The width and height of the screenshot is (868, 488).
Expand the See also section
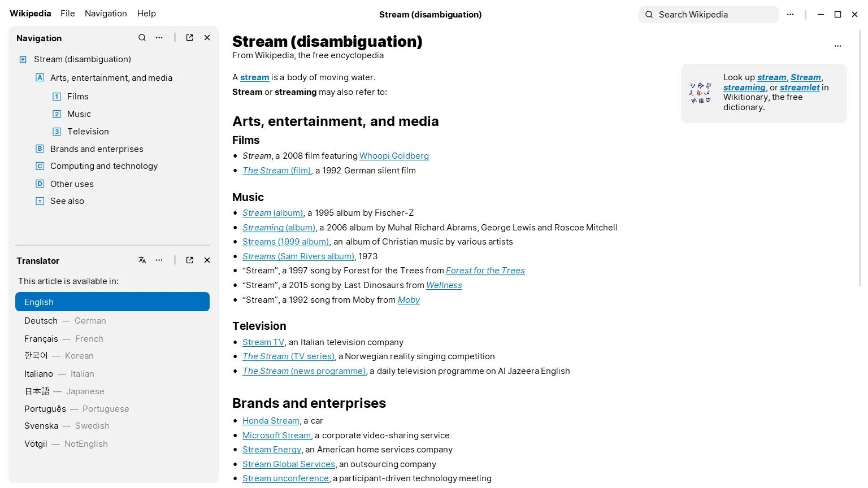(40, 201)
